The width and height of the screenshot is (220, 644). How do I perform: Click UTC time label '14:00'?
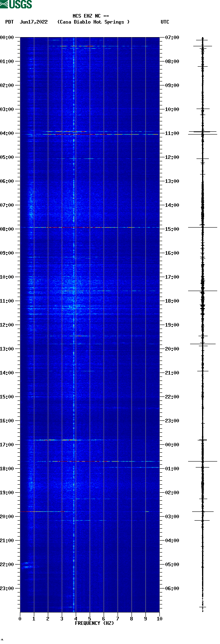tap(172, 205)
